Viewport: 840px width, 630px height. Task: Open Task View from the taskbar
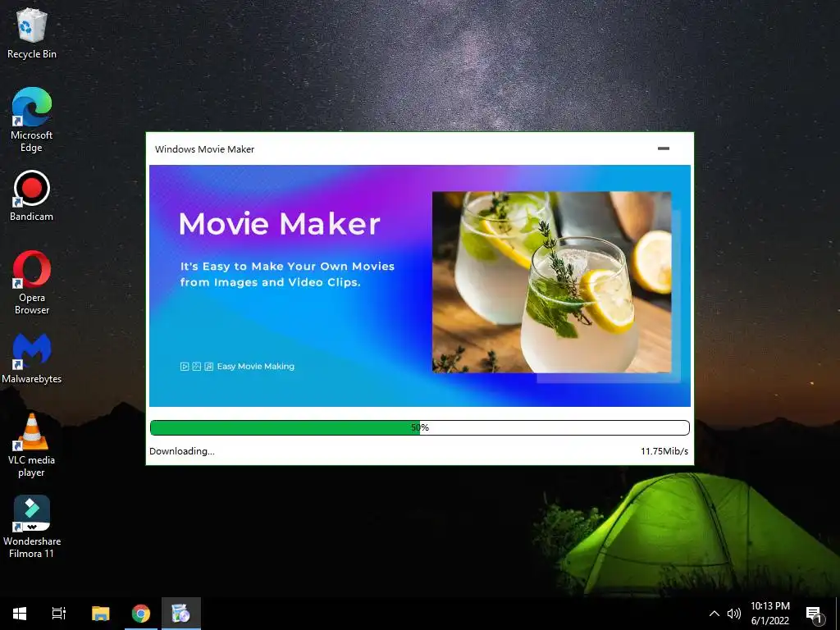(x=59, y=614)
